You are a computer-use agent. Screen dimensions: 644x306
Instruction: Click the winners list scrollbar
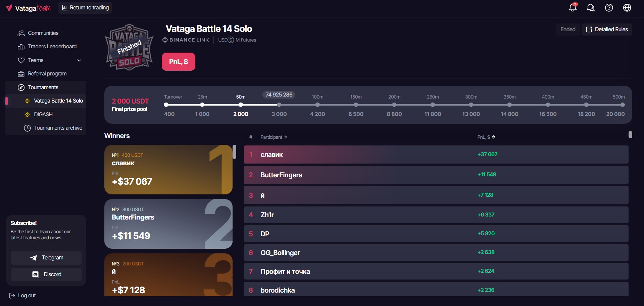pyautogui.click(x=234, y=152)
